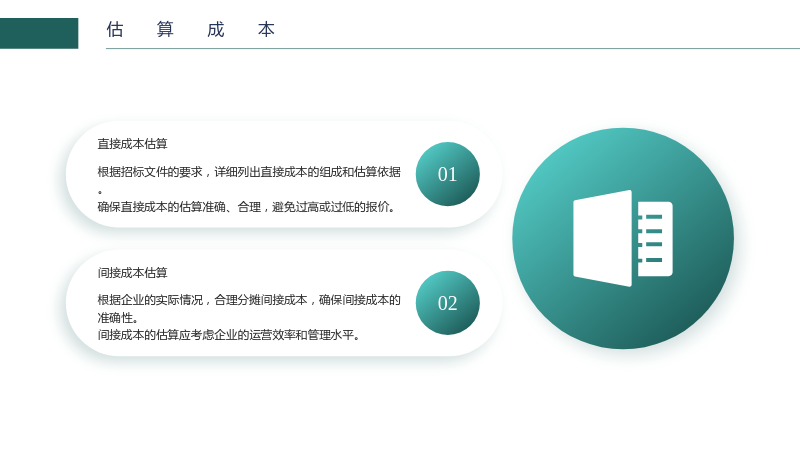Image resolution: width=800 pixels, height=450 pixels.
Task: Select the heading 直接成本估算
Action: coord(133,144)
